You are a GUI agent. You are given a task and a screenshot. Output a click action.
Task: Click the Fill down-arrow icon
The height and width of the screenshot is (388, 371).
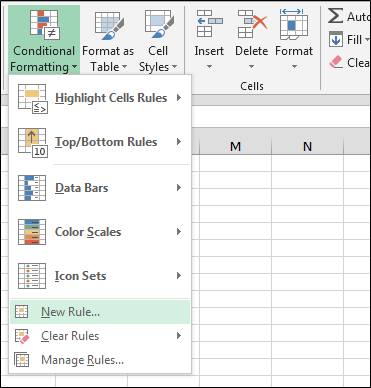point(336,39)
